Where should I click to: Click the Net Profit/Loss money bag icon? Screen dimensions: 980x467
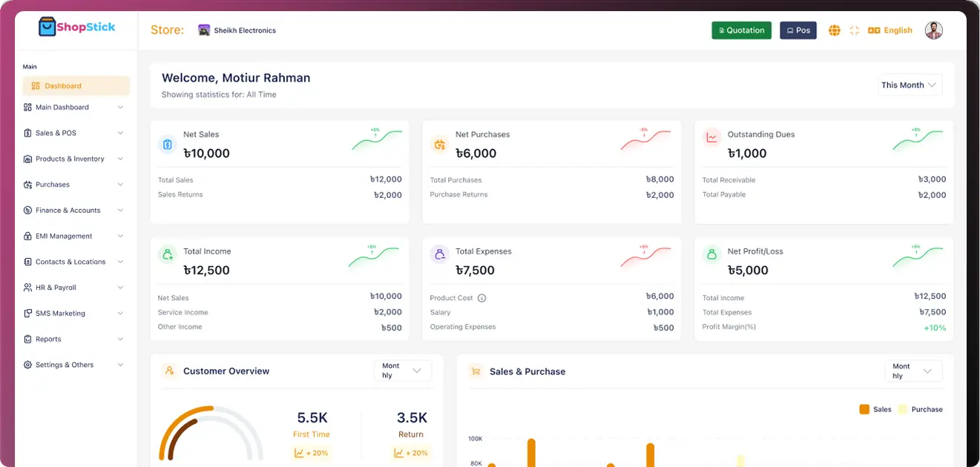pos(712,255)
